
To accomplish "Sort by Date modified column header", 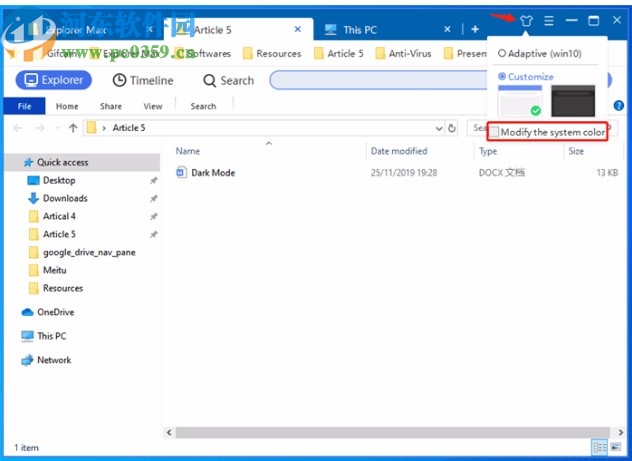I will 399,151.
